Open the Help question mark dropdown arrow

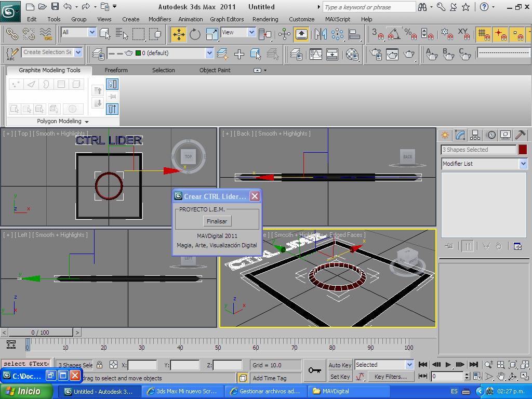click(x=494, y=7)
